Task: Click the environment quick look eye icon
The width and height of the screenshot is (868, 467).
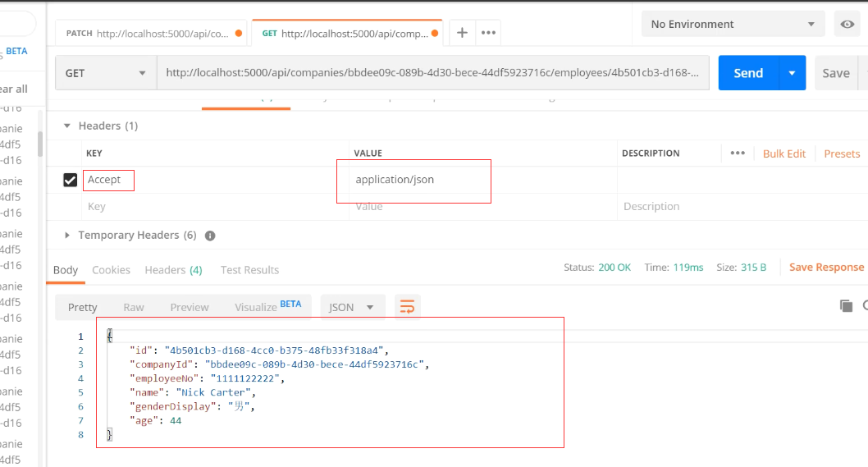Action: [847, 25]
